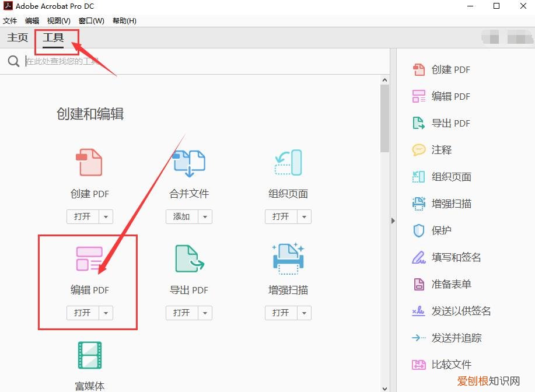Screen dimensions: 535x392
Task: Click the Rich Media (富媒体) film icon
Action: (90, 355)
